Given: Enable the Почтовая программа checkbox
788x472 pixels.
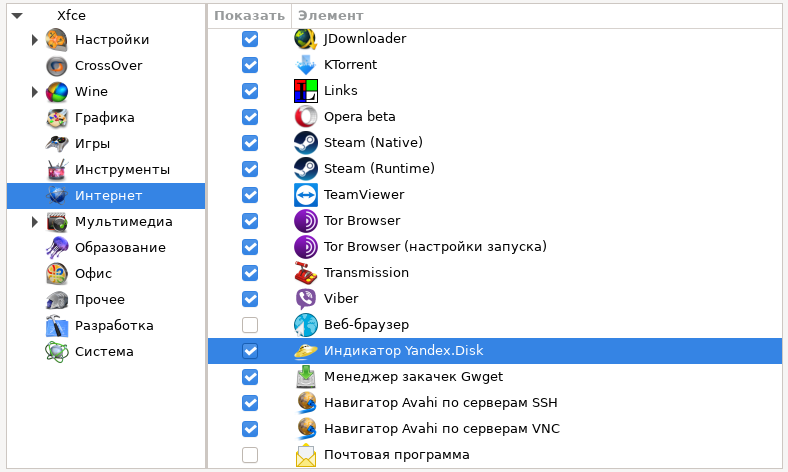Looking at the screenshot, I should coord(250,455).
